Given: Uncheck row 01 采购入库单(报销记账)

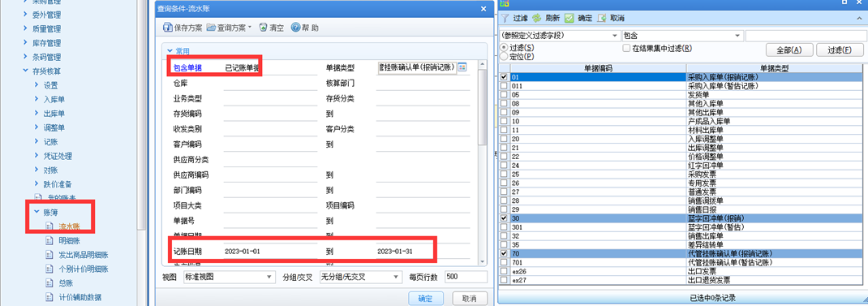Looking at the screenshot, I should [503, 78].
